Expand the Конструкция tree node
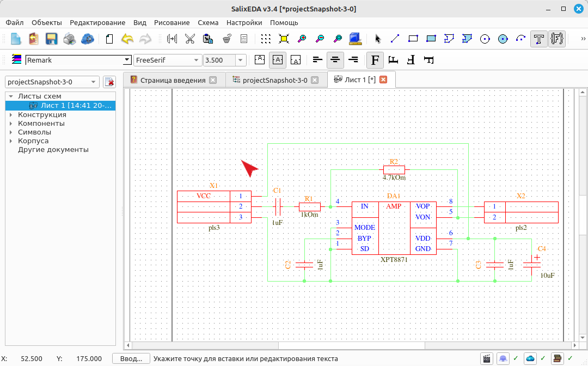This screenshot has width=588, height=366. [x=11, y=115]
